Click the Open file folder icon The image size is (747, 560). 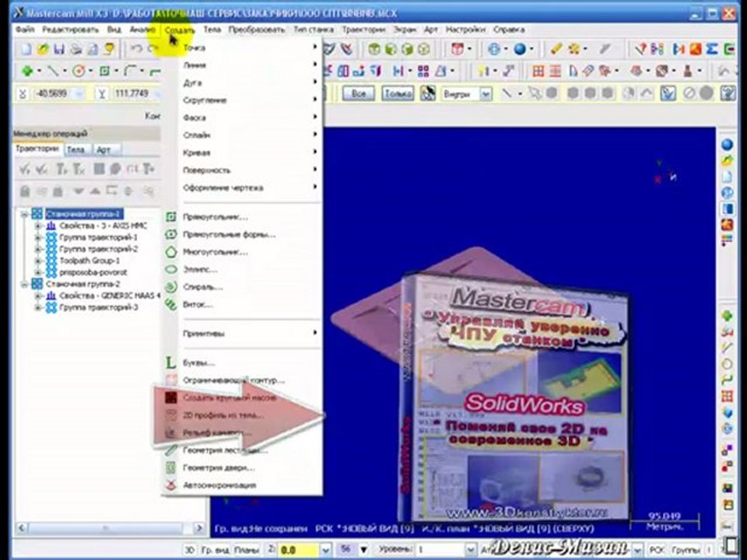(x=43, y=48)
